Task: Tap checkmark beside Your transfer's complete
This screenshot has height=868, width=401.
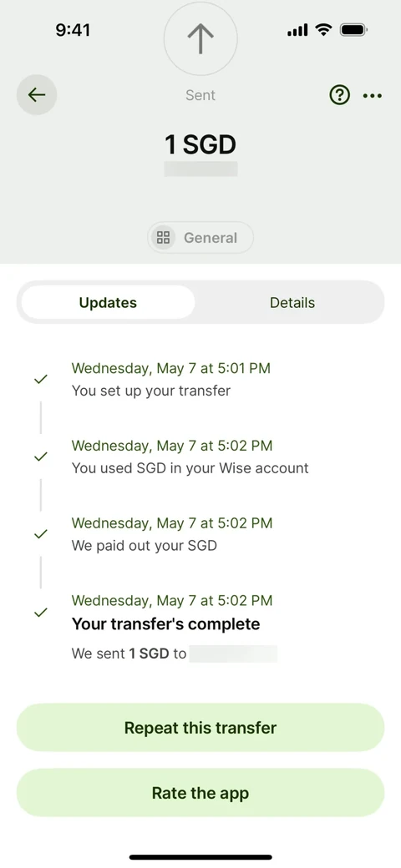Action: coord(40,613)
